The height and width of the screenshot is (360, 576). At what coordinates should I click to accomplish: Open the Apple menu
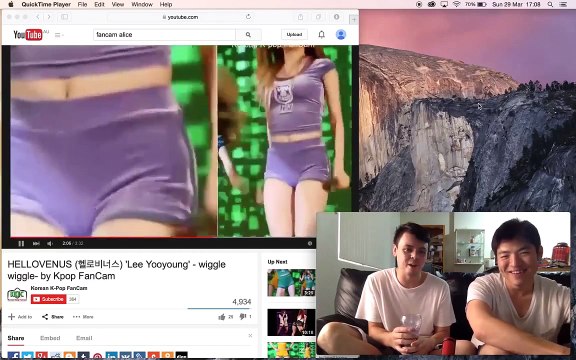[11, 4]
